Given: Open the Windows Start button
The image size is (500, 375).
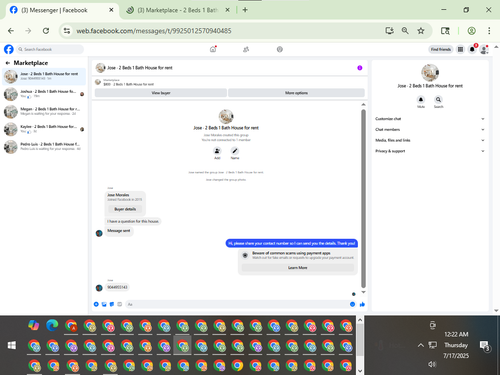Looking at the screenshot, I should [x=12, y=345].
